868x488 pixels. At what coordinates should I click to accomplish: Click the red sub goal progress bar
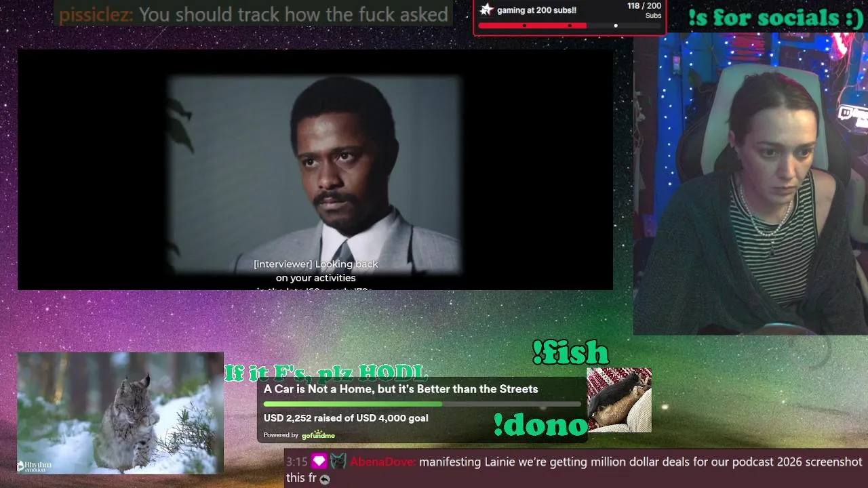(x=570, y=26)
